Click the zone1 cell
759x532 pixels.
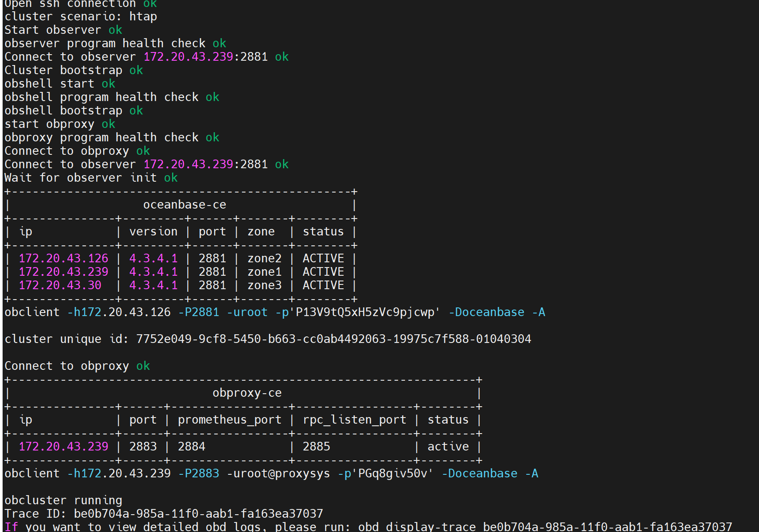[x=264, y=272]
